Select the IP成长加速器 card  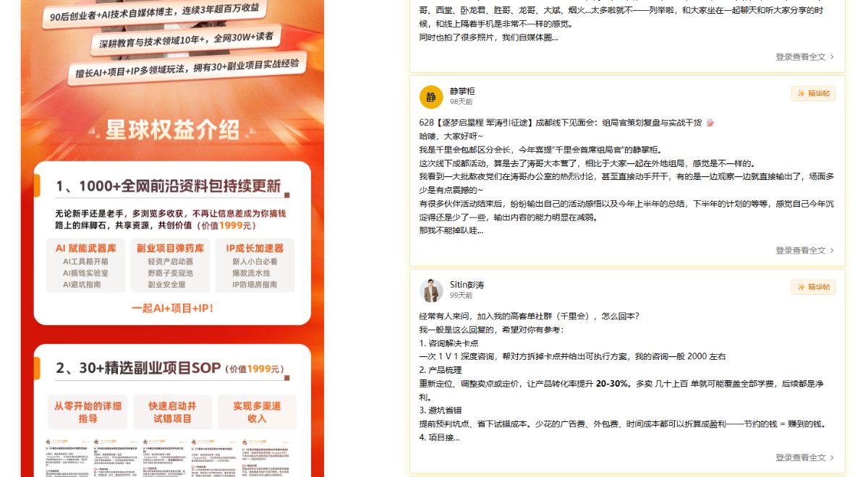[255, 265]
